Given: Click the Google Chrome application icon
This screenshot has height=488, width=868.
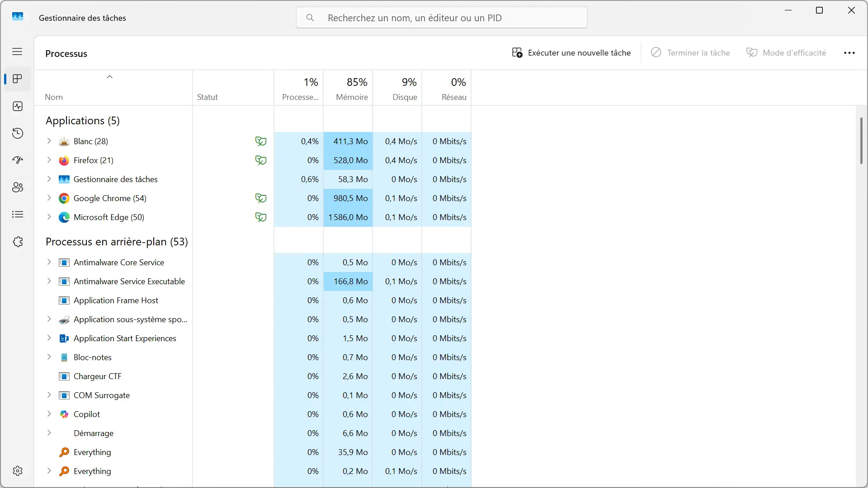Looking at the screenshot, I should tap(64, 198).
